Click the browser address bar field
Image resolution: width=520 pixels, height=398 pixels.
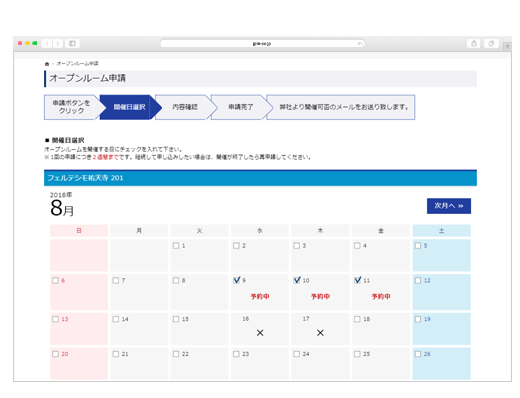click(x=262, y=44)
